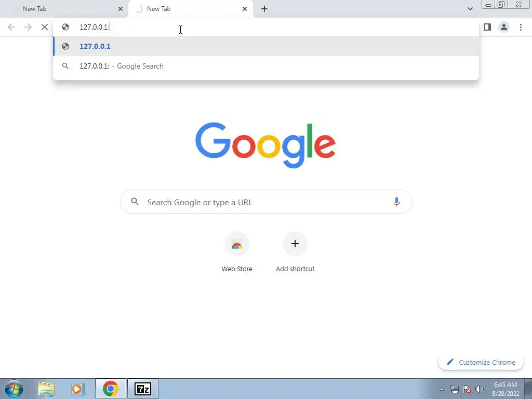Restore down the Chrome window

(x=501, y=4)
